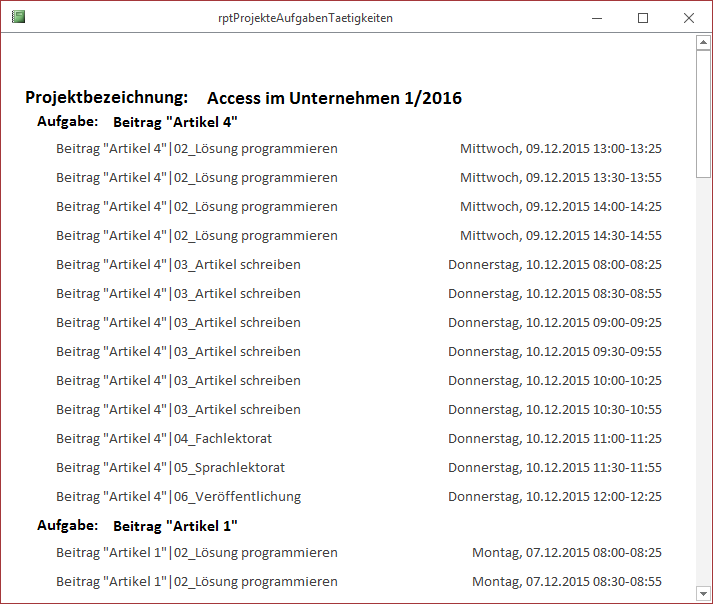This screenshot has width=713, height=604.
Task: Click the 02_Lösung programmieren row at 14:30-14:55
Action: [197, 236]
